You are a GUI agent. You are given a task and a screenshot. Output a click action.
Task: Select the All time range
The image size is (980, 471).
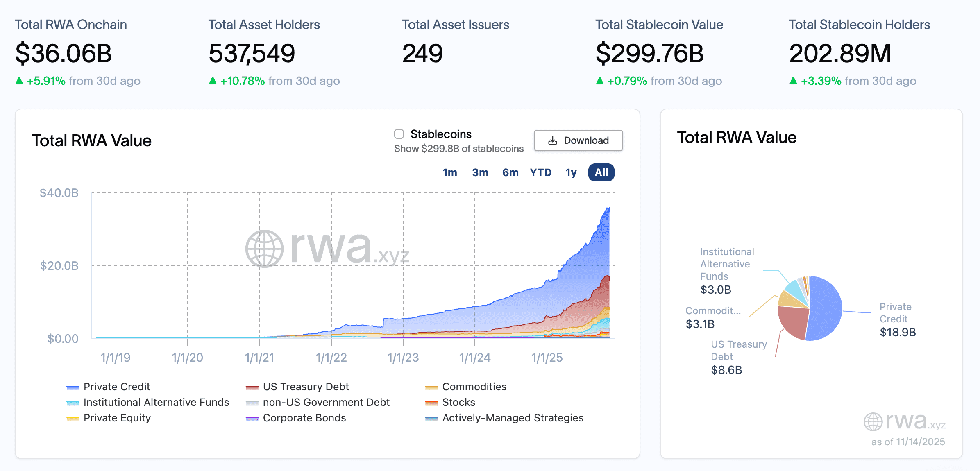(601, 172)
